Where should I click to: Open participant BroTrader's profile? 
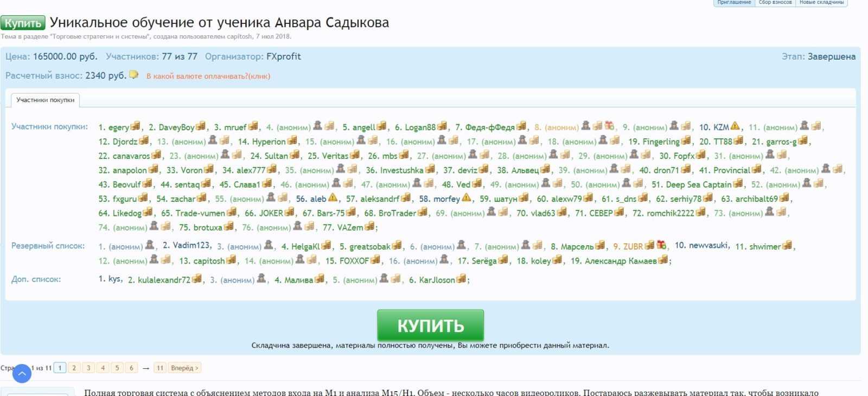398,213
